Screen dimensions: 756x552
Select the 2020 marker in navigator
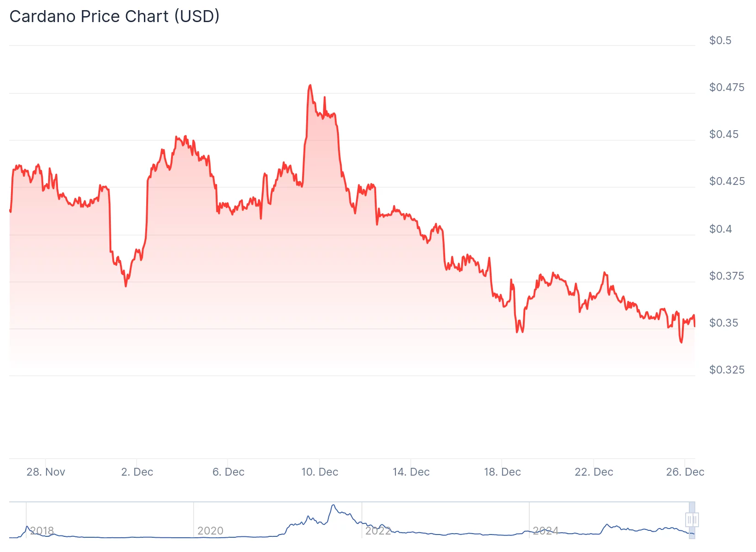pyautogui.click(x=210, y=531)
